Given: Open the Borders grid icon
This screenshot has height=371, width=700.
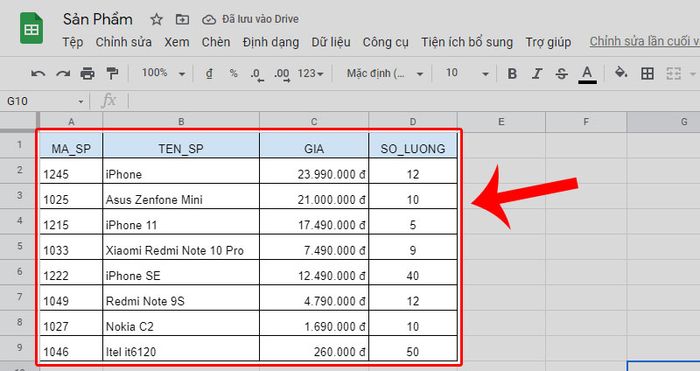Looking at the screenshot, I should click(x=647, y=74).
